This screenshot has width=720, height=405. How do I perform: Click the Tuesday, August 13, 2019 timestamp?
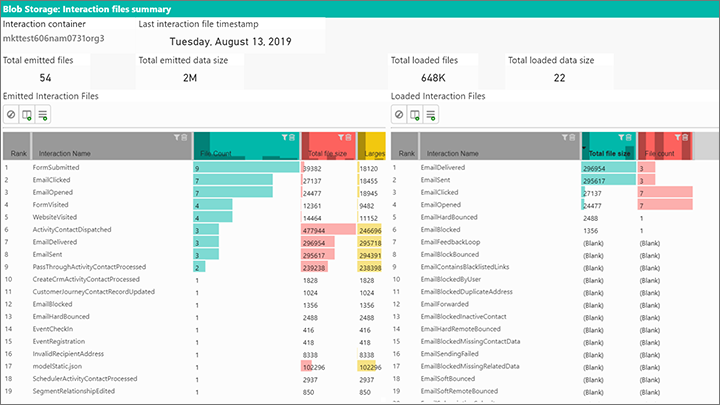pyautogui.click(x=231, y=42)
